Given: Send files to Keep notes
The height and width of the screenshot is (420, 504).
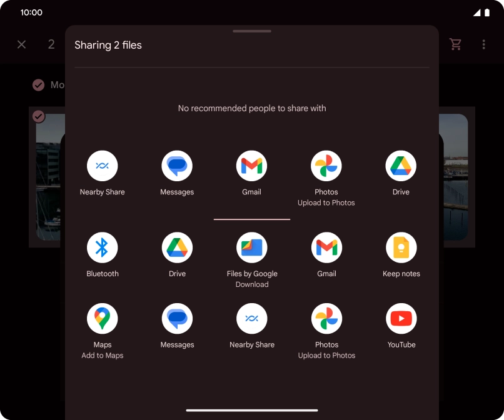Looking at the screenshot, I should click(401, 248).
